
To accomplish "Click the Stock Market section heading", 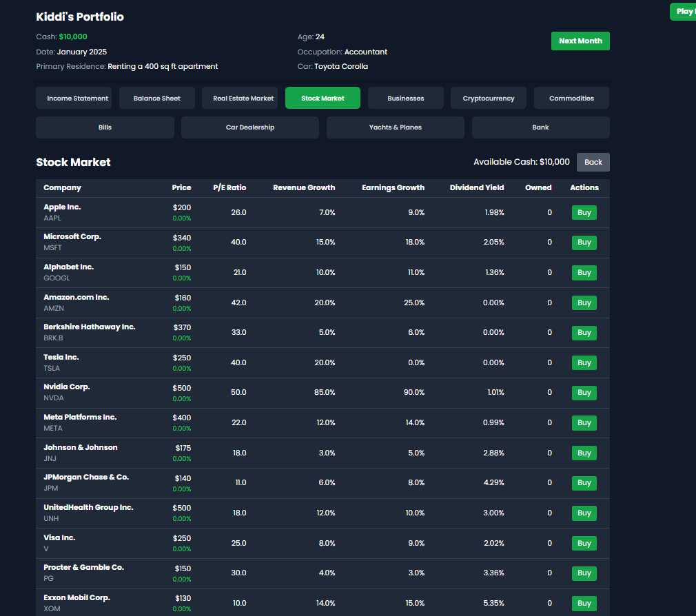I will click(x=73, y=162).
